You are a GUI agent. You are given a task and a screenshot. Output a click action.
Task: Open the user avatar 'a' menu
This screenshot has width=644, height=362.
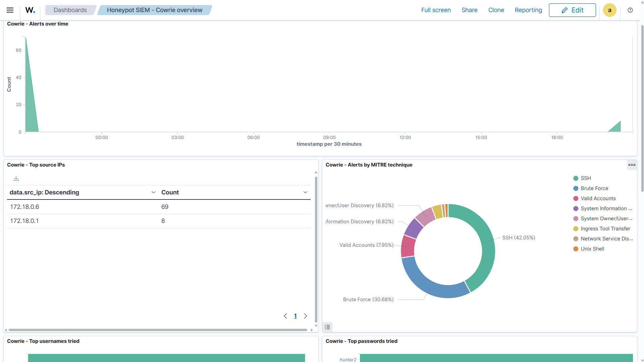pyautogui.click(x=609, y=10)
